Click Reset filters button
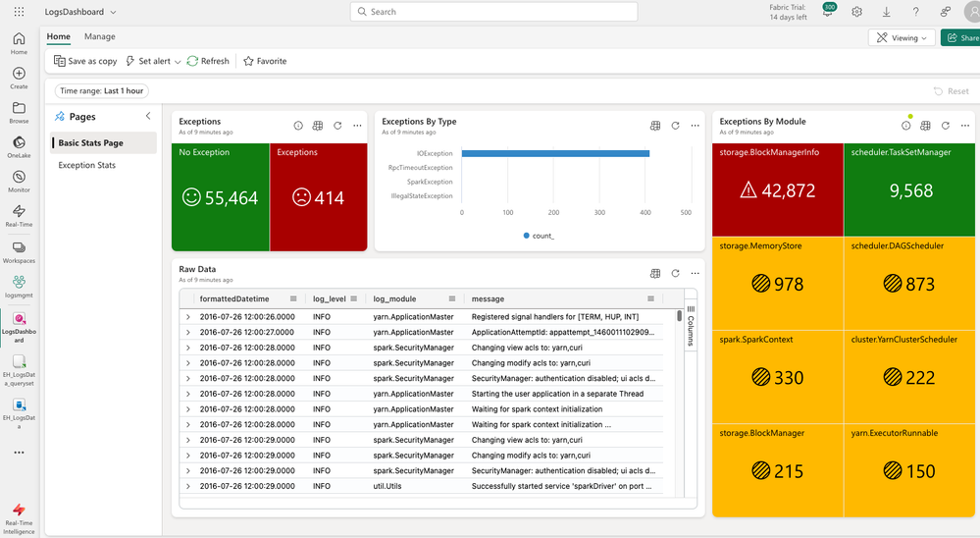This screenshot has width=980, height=538. 952,91
